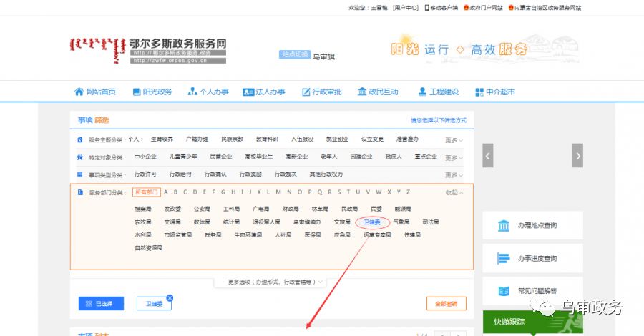Expand 更多 for 事项类型分类 row
The height and width of the screenshot is (336, 644).
point(454,175)
